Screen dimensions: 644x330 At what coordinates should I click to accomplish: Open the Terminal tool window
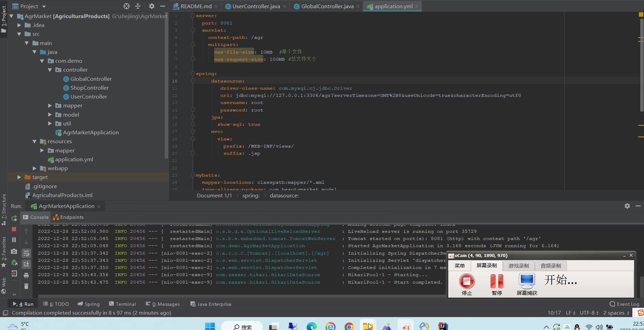[122, 304]
